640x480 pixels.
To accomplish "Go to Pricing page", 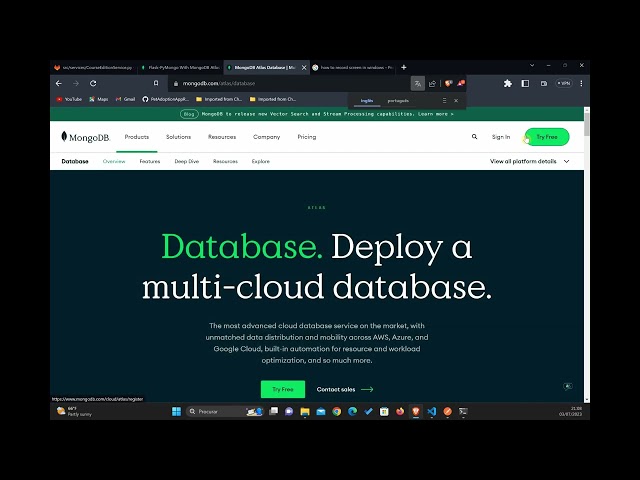I will 307,137.
